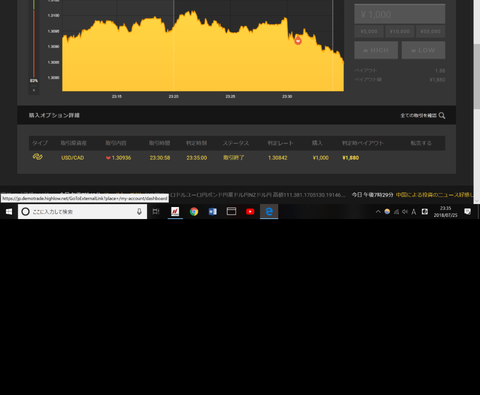Open the Action Center notifications icon
The height and width of the screenshot is (395, 480).
click(x=467, y=211)
